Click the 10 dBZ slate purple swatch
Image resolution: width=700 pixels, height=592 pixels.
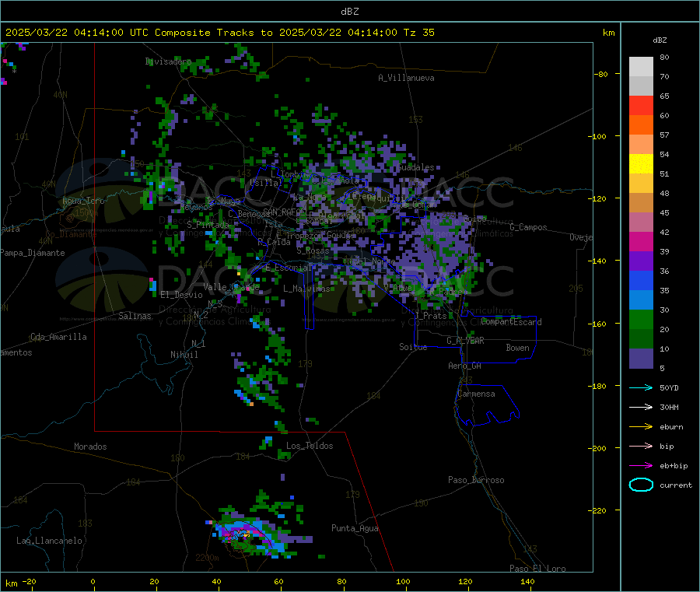click(641, 359)
